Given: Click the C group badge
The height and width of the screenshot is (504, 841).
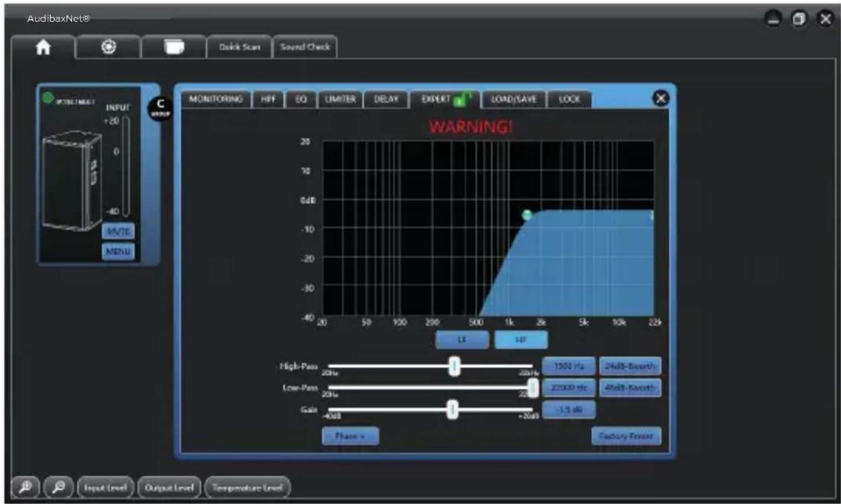Looking at the screenshot, I should pos(160,108).
